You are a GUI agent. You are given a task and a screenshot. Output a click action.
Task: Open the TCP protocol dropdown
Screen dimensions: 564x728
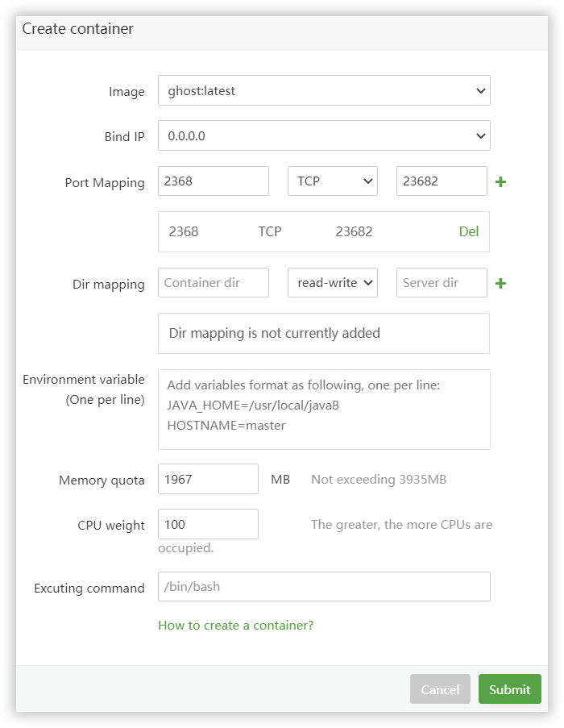(332, 181)
